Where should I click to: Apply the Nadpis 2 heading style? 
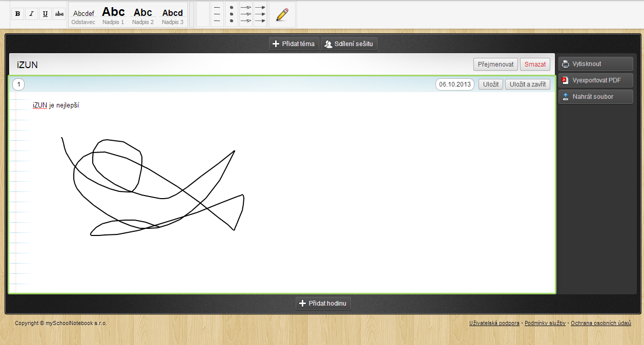tap(143, 15)
